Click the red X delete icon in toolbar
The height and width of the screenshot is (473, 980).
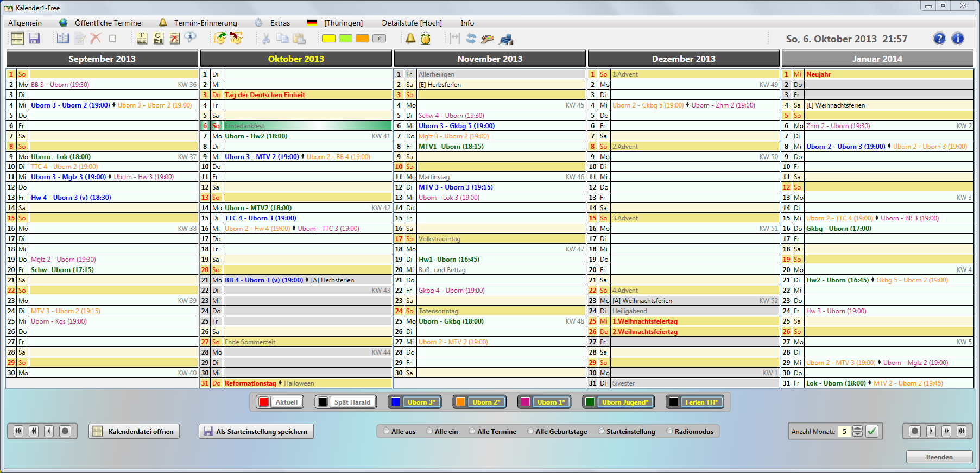click(x=96, y=39)
